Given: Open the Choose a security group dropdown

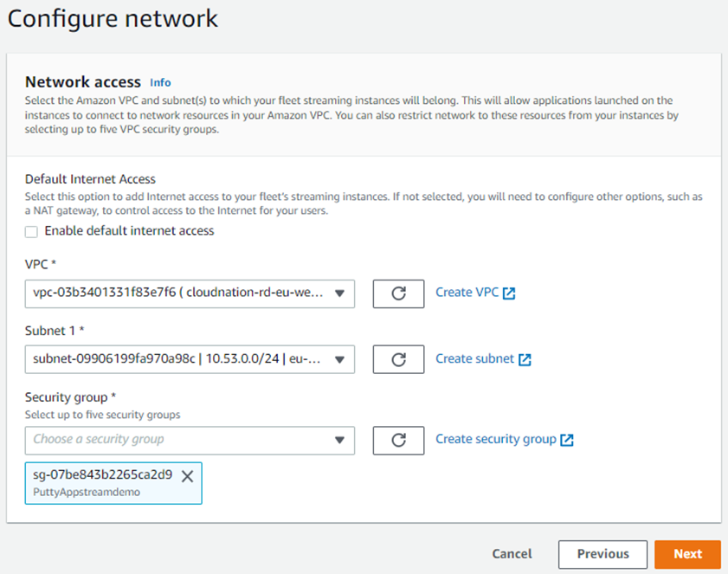Looking at the screenshot, I should point(190,440).
